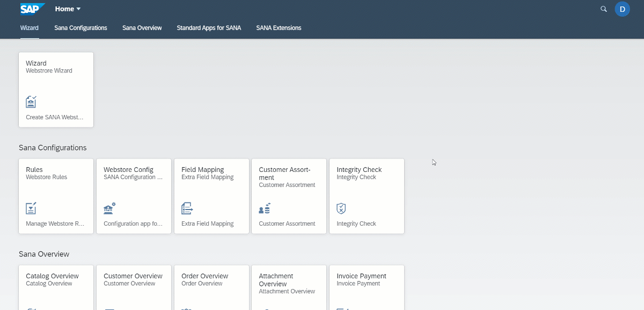Viewport: 644px width, 310px height.
Task: Select the Wizard tab
Action: 30,28
